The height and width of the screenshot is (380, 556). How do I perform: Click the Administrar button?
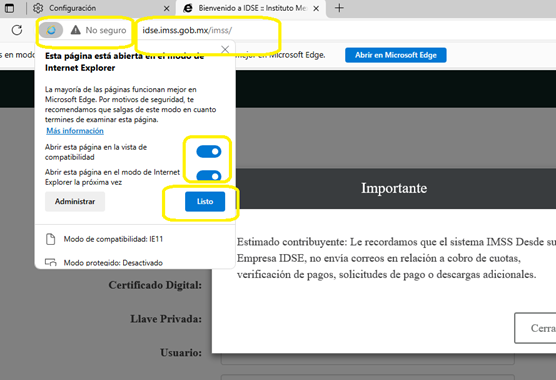pos(75,201)
